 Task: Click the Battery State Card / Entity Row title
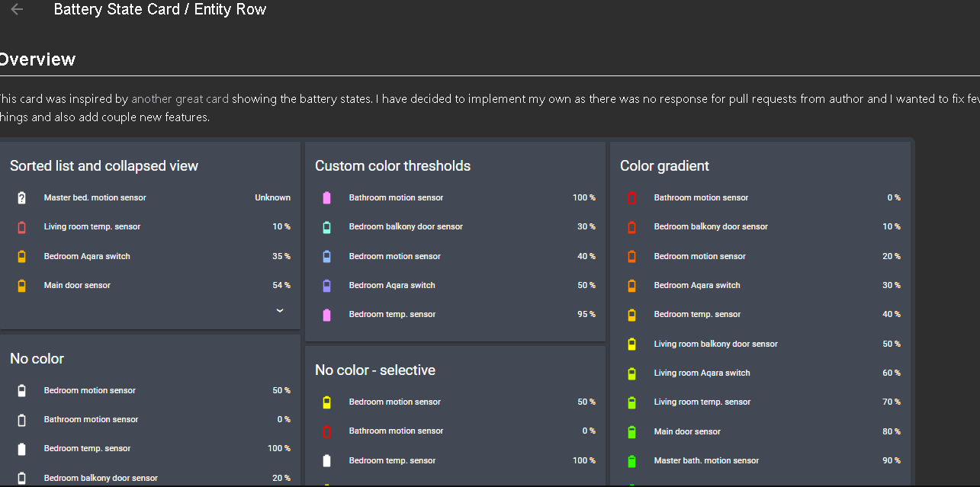click(159, 9)
